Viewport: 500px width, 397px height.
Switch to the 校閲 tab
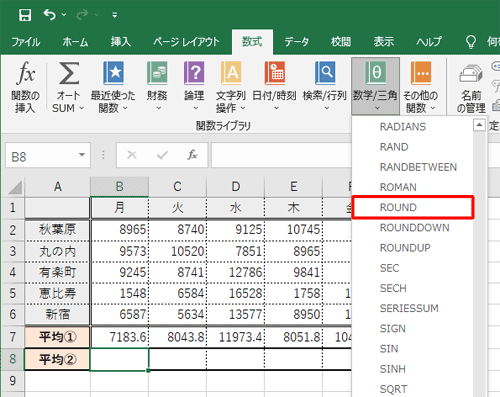[341, 42]
